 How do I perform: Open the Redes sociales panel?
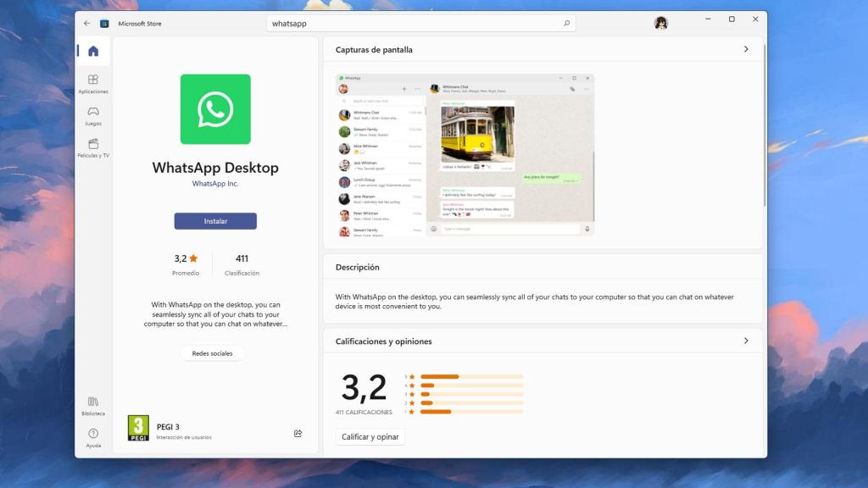212,353
